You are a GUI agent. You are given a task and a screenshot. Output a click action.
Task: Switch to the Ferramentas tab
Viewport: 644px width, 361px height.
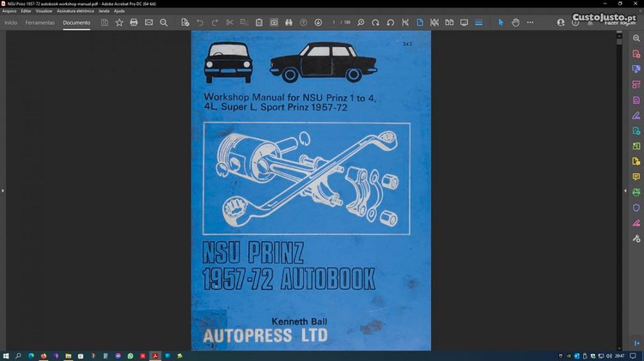[40, 22]
